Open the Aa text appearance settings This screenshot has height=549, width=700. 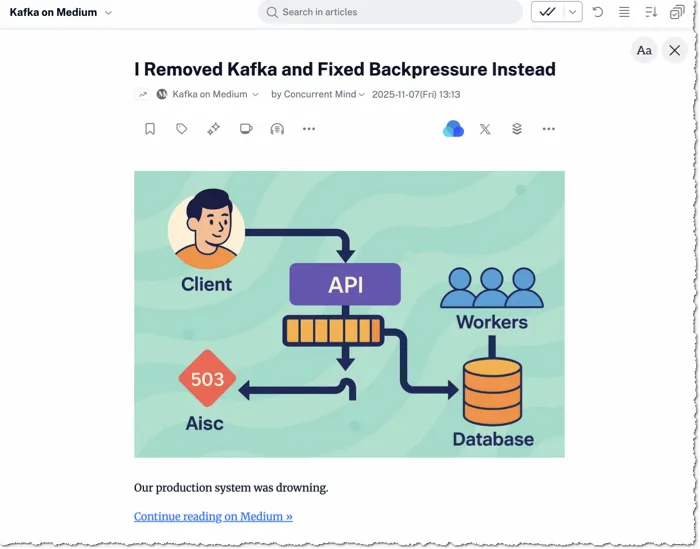tap(644, 50)
